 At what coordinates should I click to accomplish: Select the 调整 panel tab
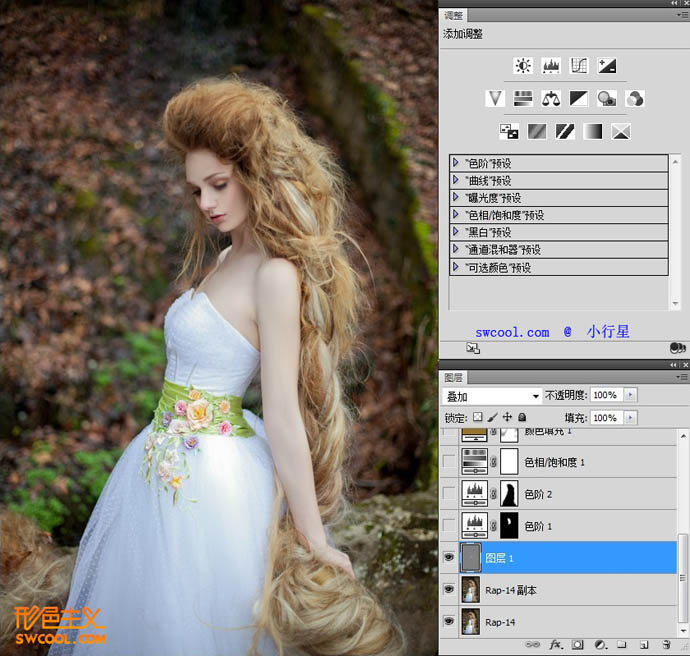coord(453,15)
